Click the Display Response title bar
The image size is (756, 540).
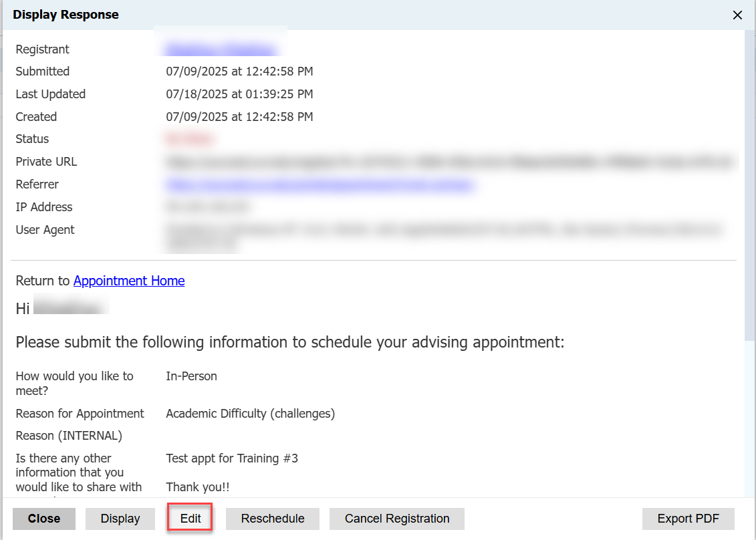334,15
